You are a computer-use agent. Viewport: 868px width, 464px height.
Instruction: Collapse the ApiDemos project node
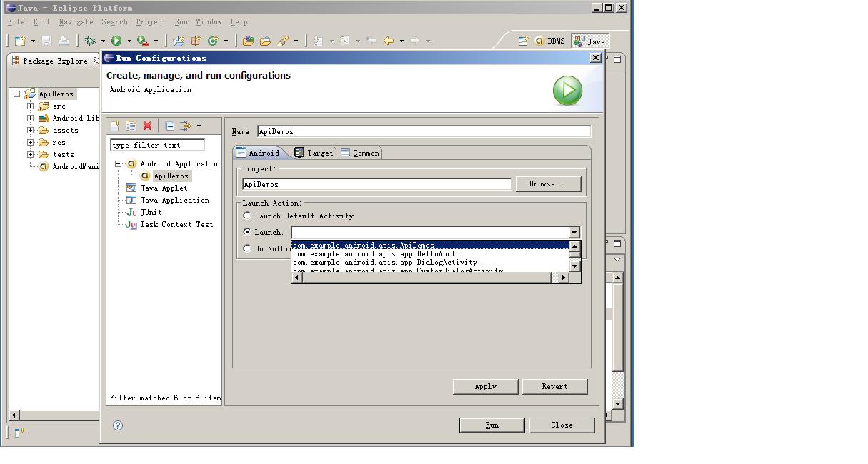(x=17, y=94)
